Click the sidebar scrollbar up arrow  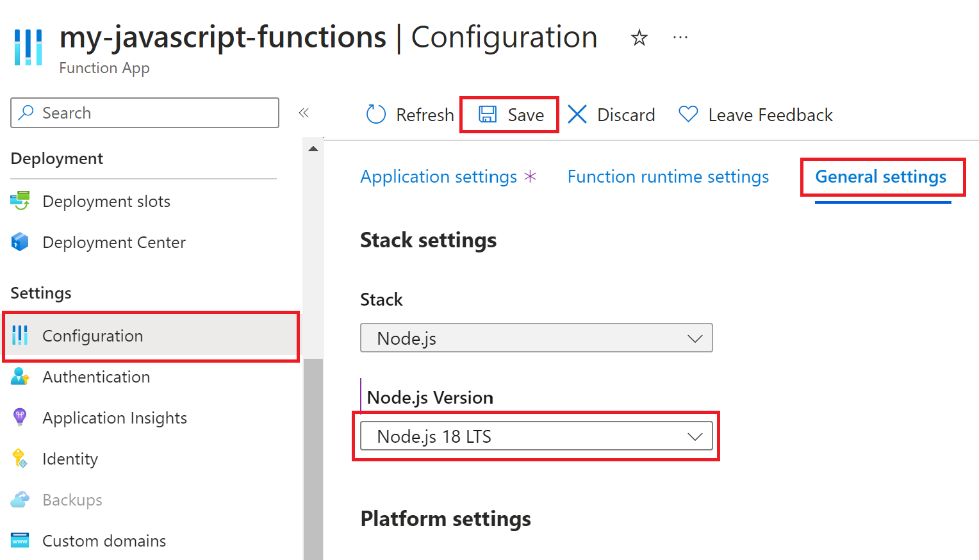(313, 149)
